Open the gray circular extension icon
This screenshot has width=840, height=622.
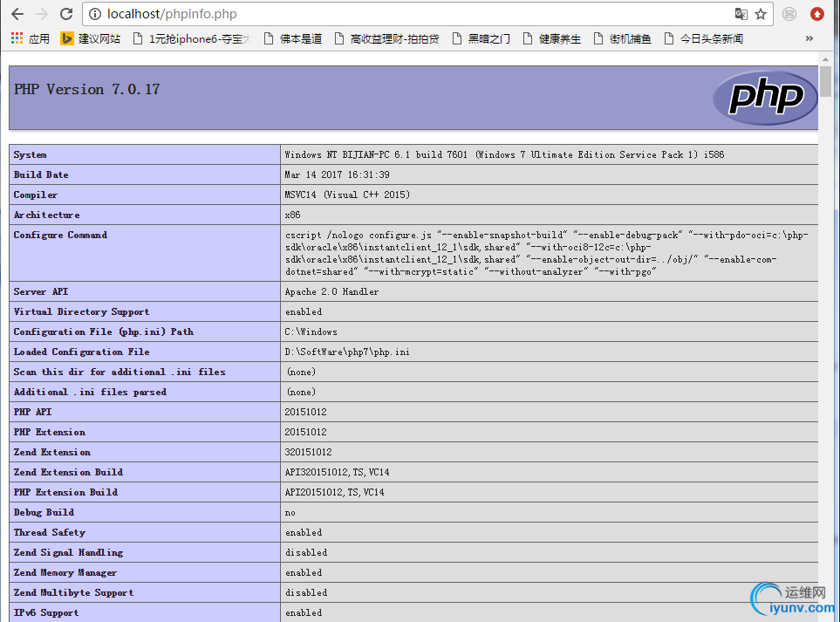pos(789,14)
